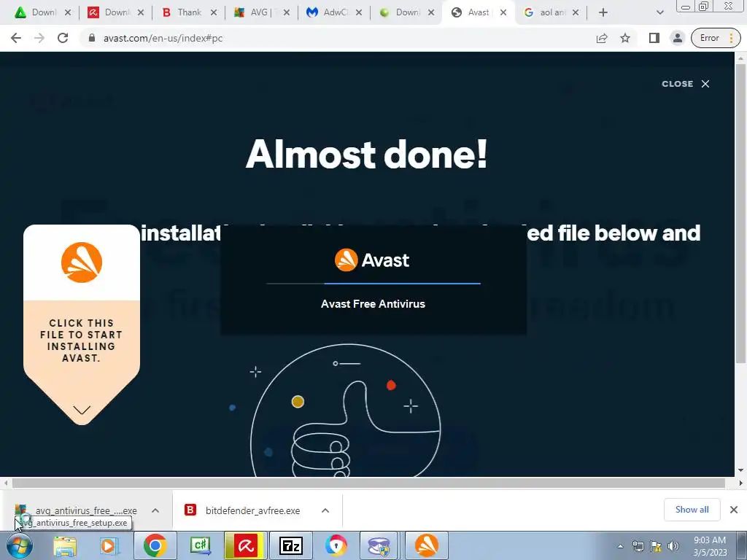Click the Avast Free Antivirus progress bar

click(x=373, y=284)
